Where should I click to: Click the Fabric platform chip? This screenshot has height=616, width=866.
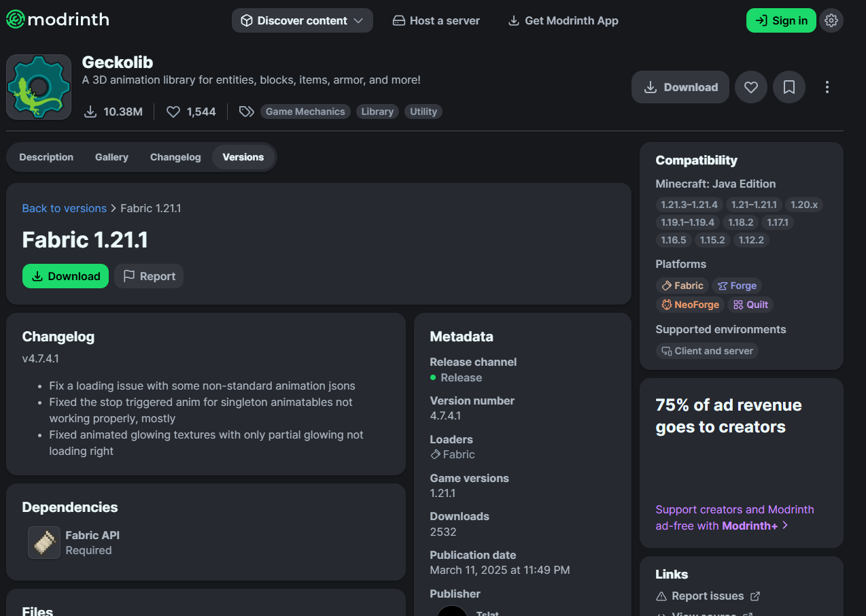(682, 286)
